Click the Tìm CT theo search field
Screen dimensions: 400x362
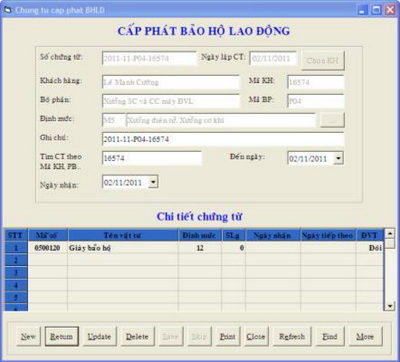pyautogui.click(x=152, y=158)
